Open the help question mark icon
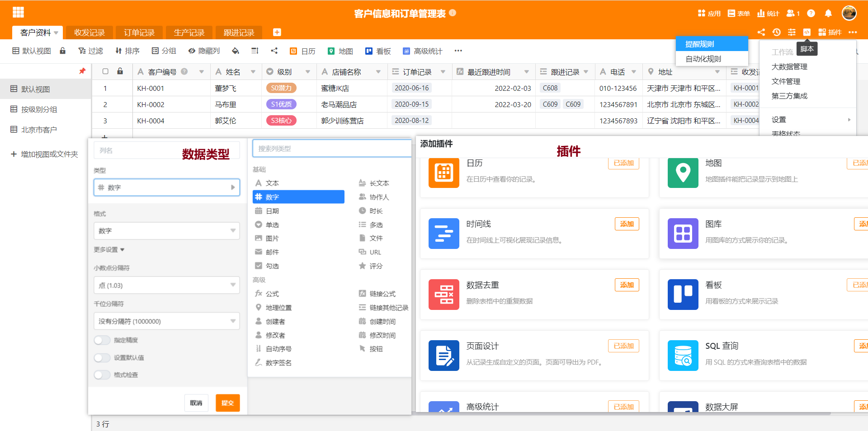 [811, 13]
